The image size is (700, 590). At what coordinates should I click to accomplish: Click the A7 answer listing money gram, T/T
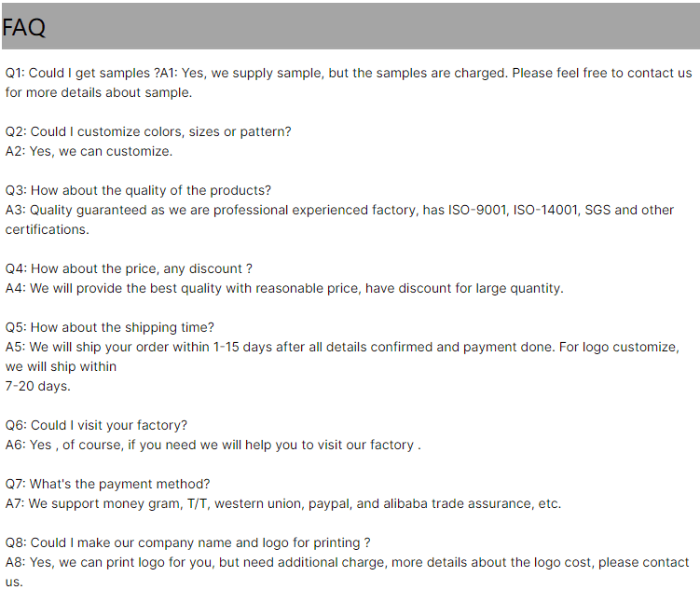tap(283, 503)
